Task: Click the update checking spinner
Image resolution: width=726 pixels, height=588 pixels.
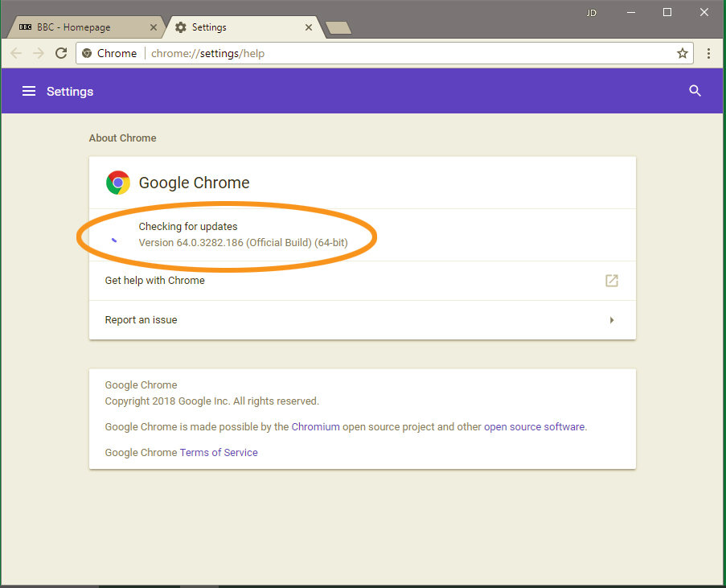Action: click(114, 240)
